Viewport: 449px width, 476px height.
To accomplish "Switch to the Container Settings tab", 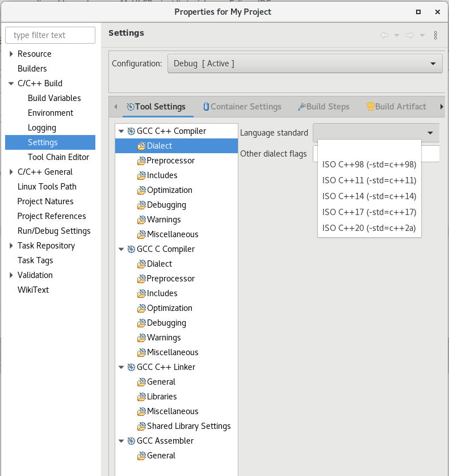I will [x=242, y=107].
